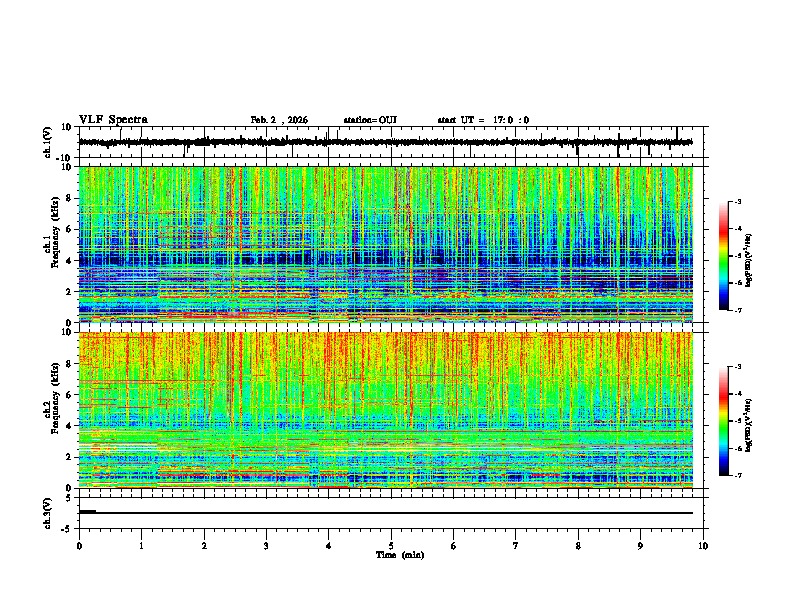Image resolution: width=792 pixels, height=612 pixels.
Task: Click the ch.3 flat voltage trace line
Action: [x=385, y=513]
